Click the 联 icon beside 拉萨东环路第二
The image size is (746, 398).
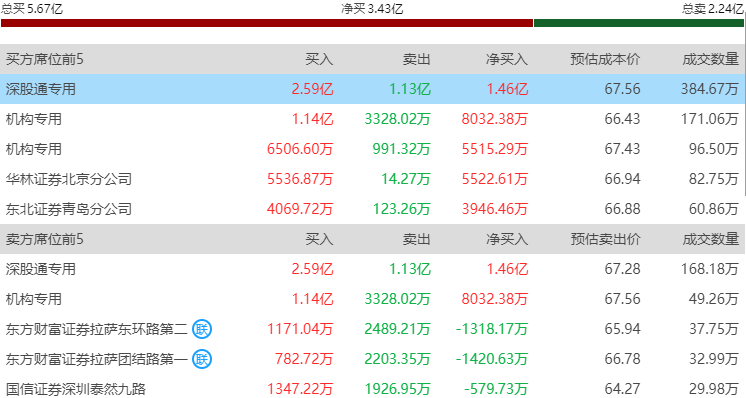pos(202,329)
